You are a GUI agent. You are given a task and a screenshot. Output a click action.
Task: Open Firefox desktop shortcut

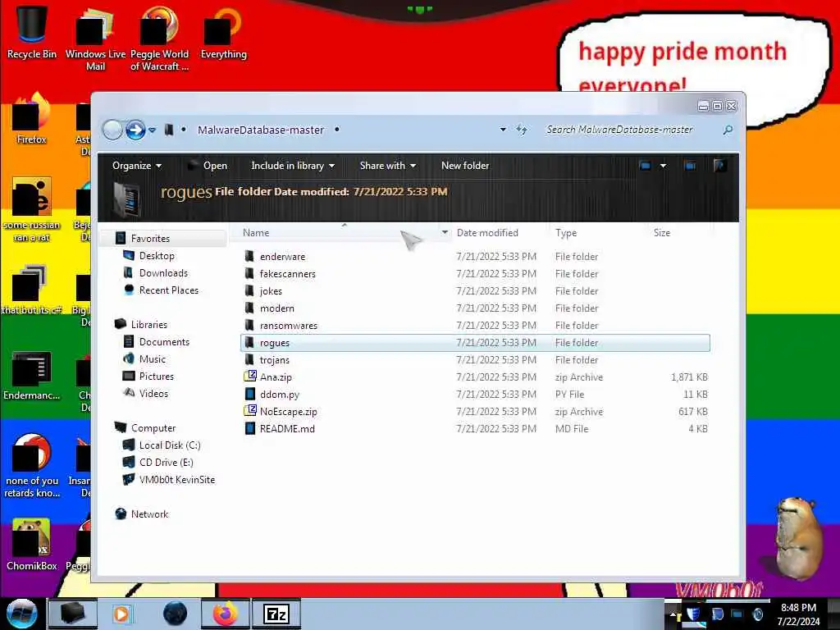[32, 119]
